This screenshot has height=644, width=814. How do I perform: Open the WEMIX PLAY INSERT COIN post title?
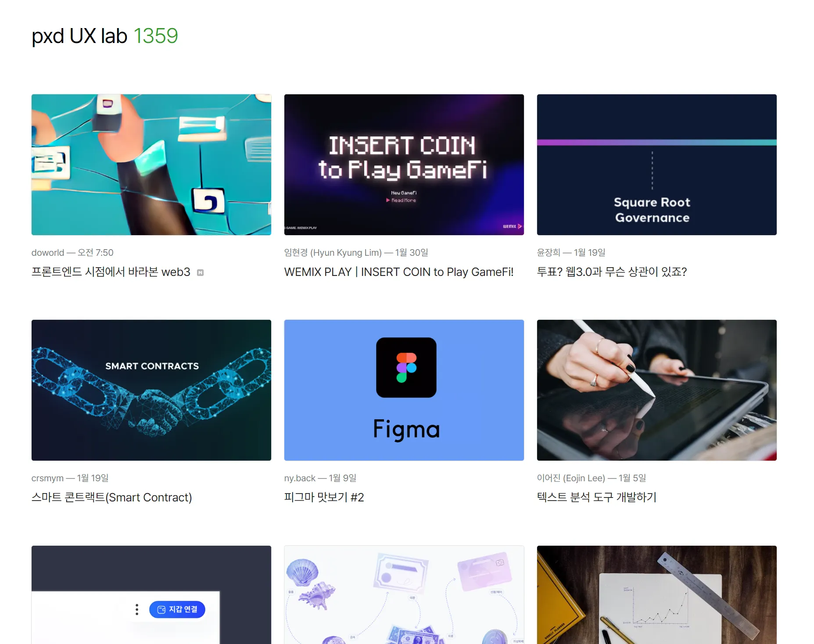tap(399, 272)
